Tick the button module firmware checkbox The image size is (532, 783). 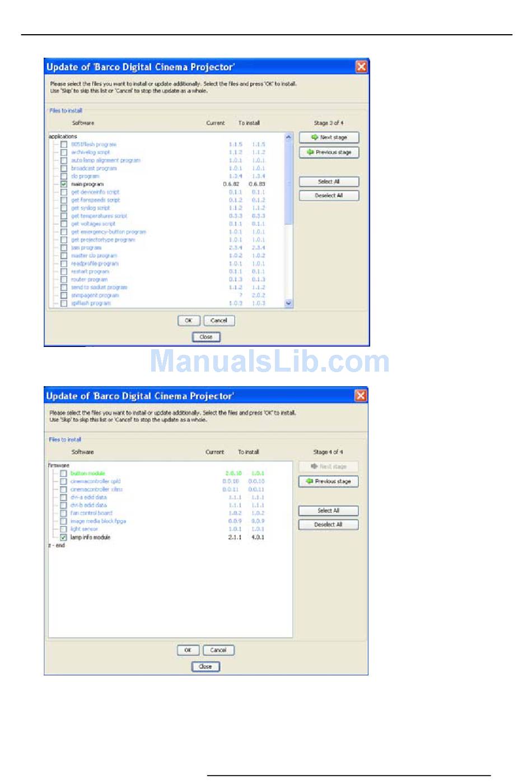[63, 474]
